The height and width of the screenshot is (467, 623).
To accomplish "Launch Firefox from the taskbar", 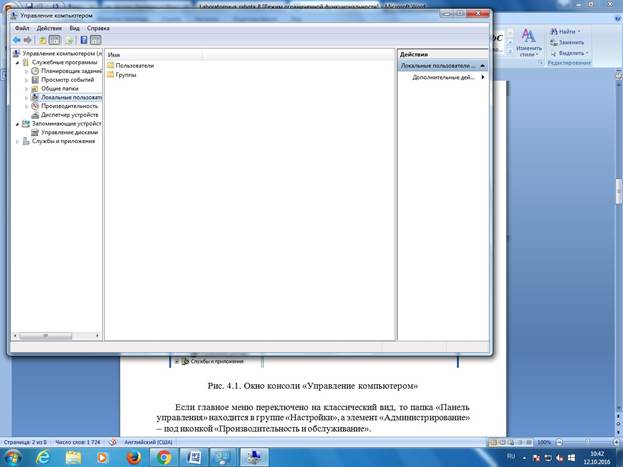I will click(x=134, y=457).
